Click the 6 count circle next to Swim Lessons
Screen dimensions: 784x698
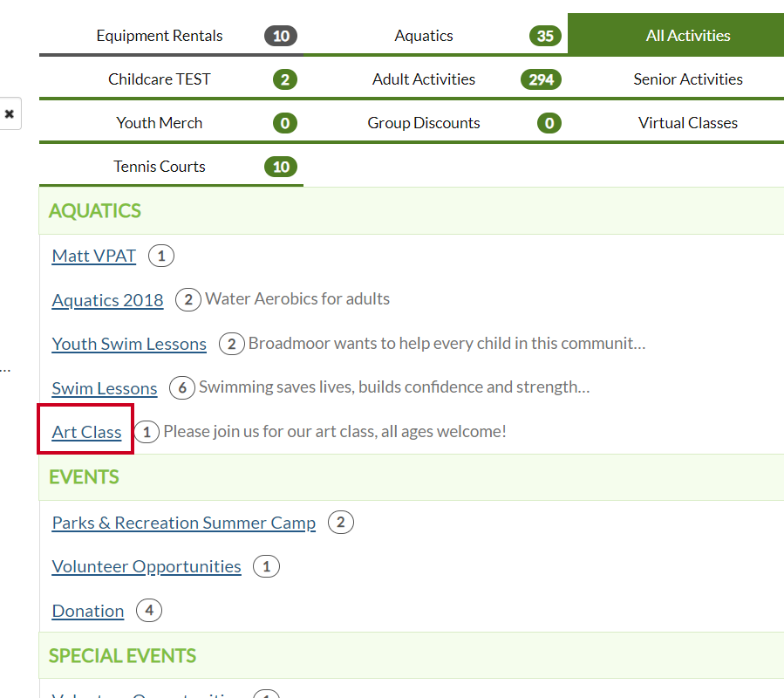pyautogui.click(x=182, y=387)
